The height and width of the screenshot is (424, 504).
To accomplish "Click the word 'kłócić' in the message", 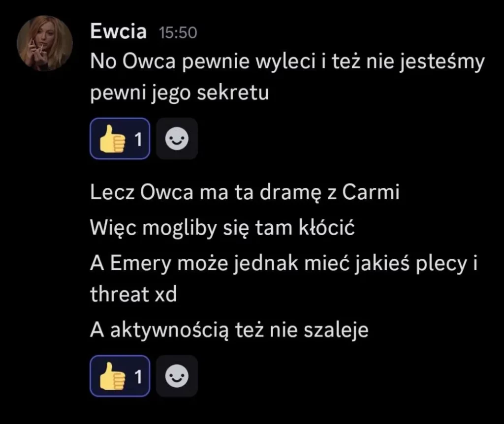I will [327, 227].
